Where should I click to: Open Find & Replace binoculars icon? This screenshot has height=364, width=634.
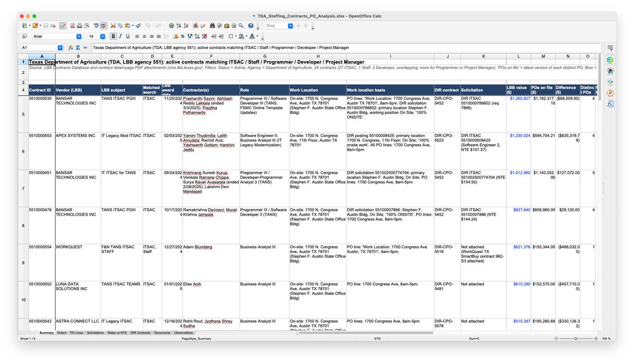(x=212, y=25)
